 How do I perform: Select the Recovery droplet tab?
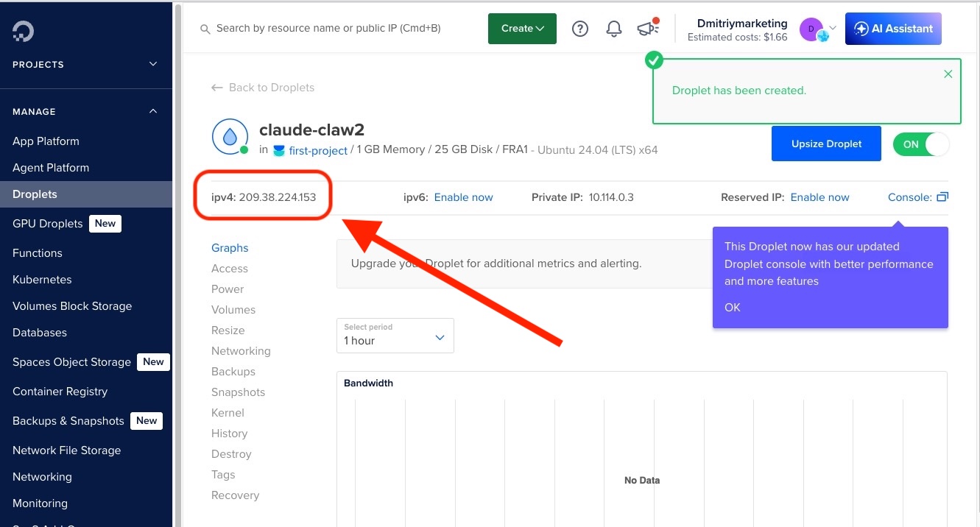click(x=235, y=495)
